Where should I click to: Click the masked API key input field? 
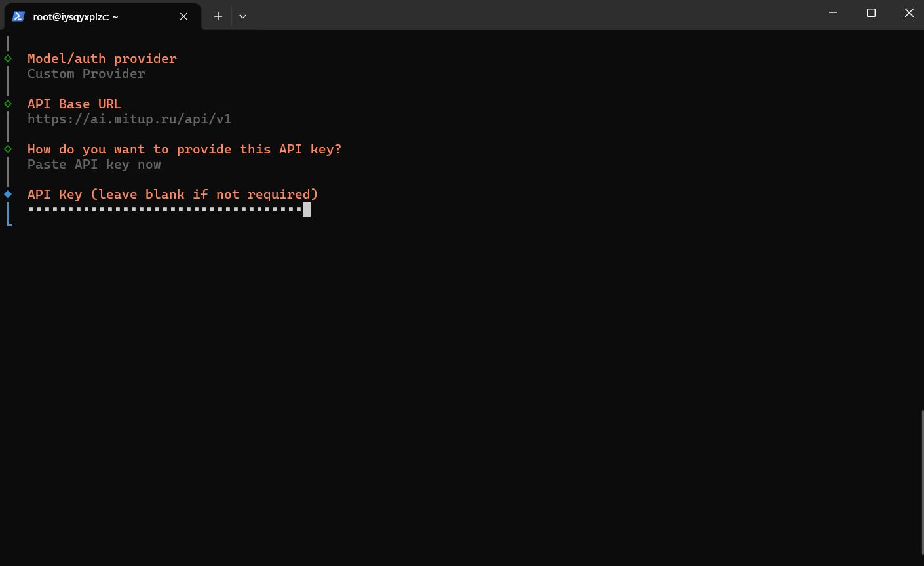[169, 210]
